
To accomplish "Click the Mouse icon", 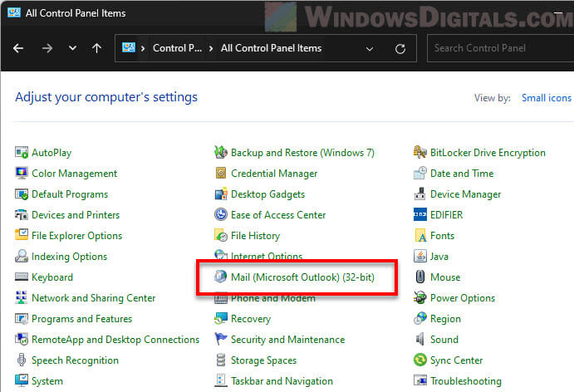I will (419, 277).
